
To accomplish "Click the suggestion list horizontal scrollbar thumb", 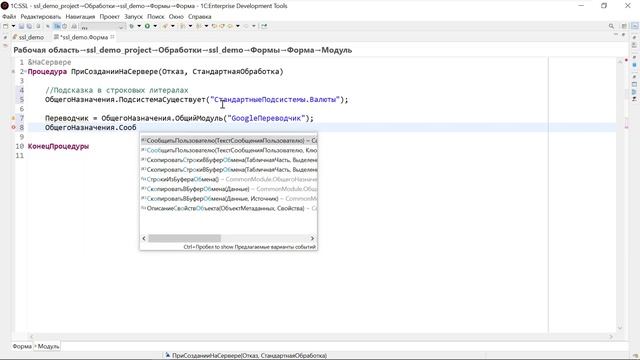I will tap(184, 238).
